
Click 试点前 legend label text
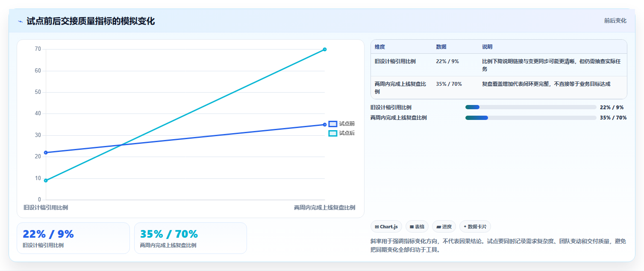click(x=347, y=124)
